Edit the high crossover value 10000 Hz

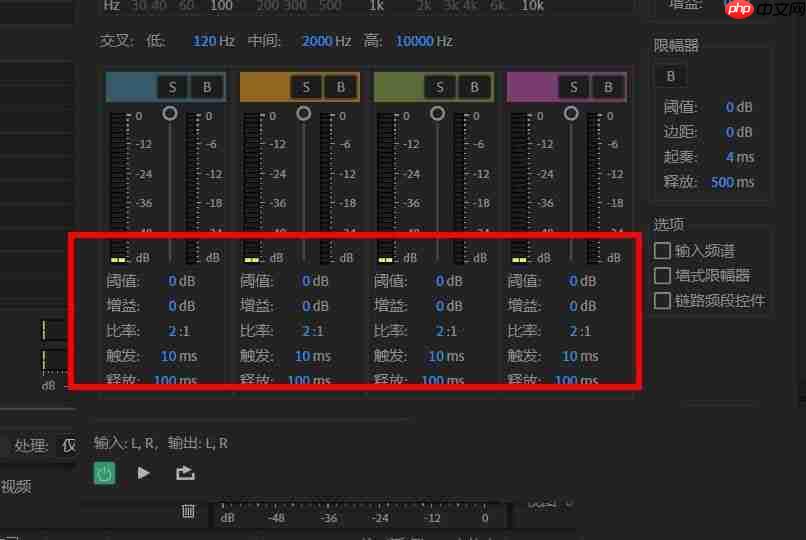[424, 41]
